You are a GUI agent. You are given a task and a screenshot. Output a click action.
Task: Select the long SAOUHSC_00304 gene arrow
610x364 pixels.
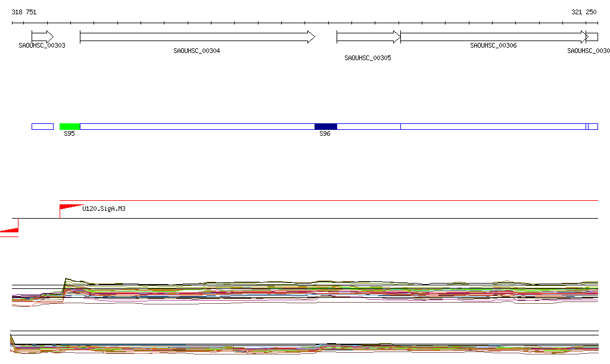click(x=197, y=37)
